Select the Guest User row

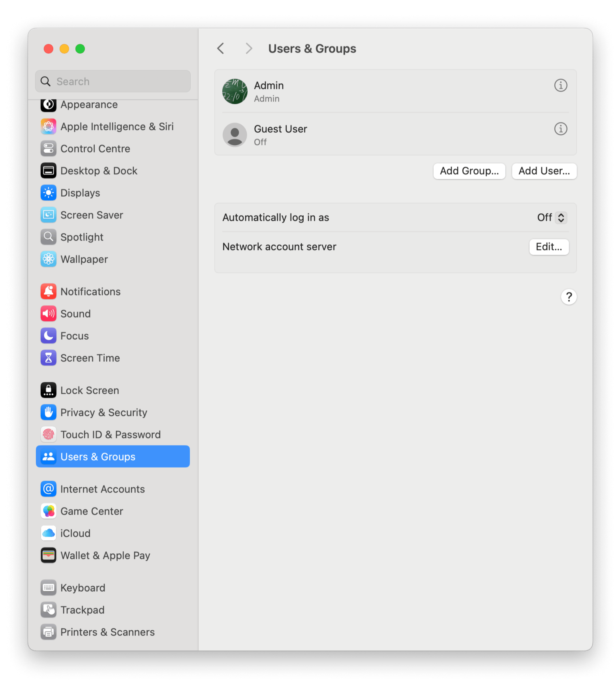coord(355,135)
